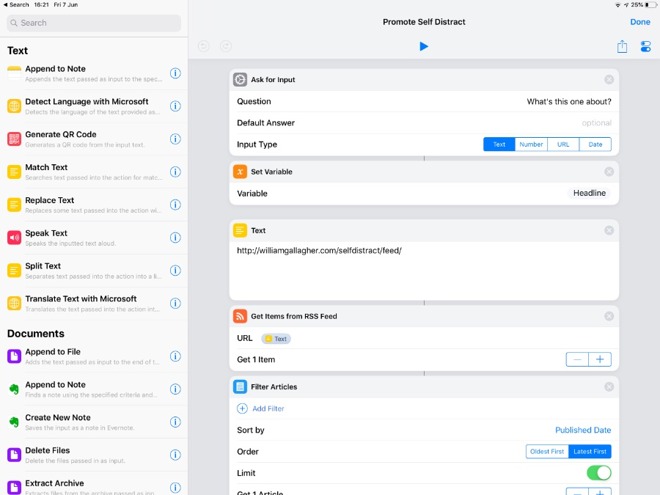
Task: Edit the Default Answer optional field
Action: click(596, 123)
